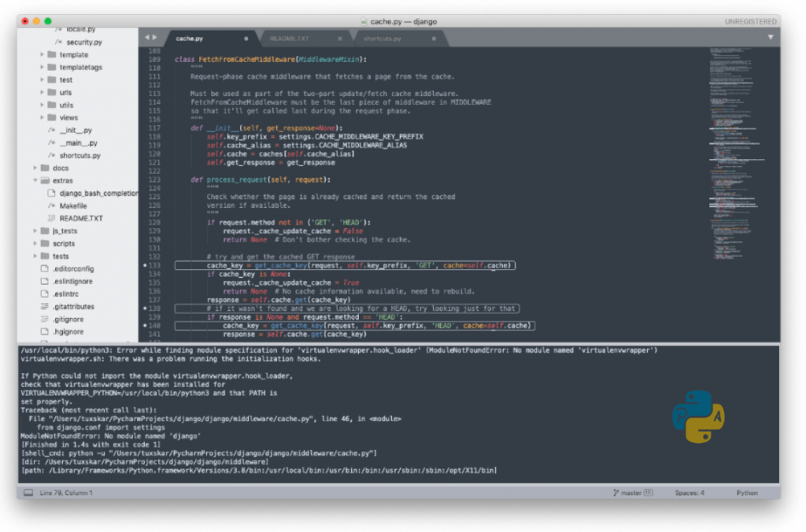This screenshot has height=532, width=806.
Task: Expand the js_tests folder
Action: (35, 231)
